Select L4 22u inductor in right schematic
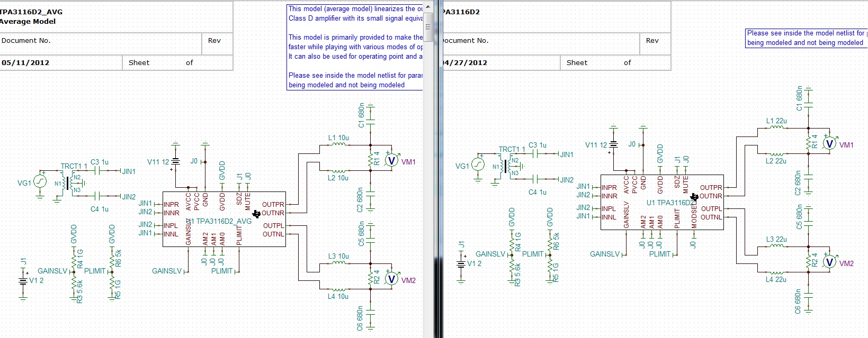 tap(776, 272)
